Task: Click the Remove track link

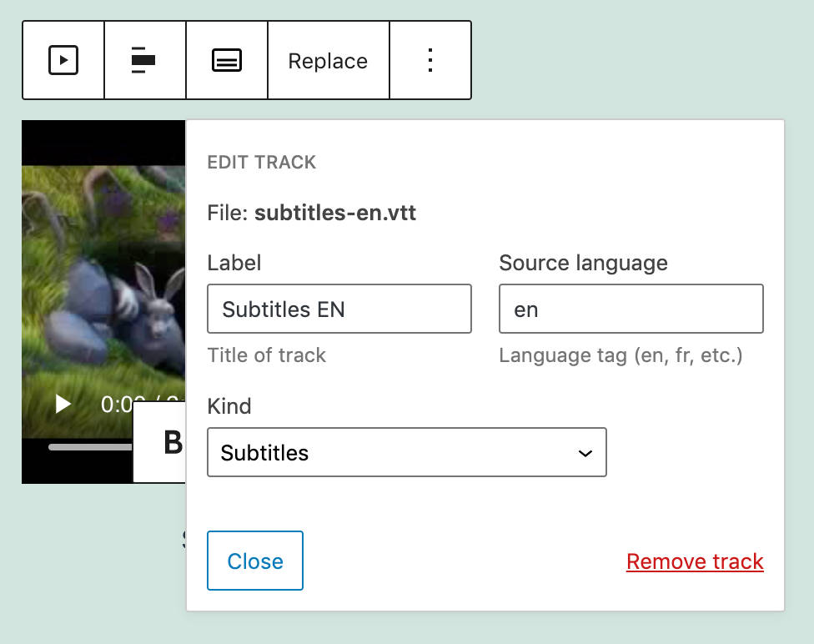Action: (695, 561)
